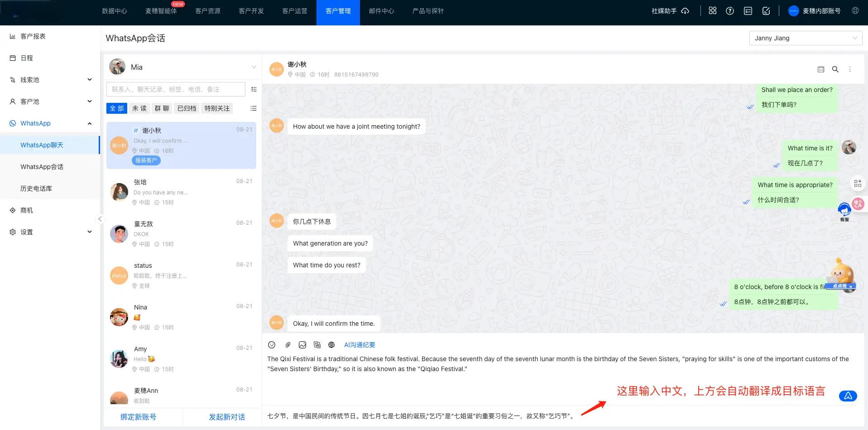
Task: Click the contact search input field
Action: click(x=176, y=89)
